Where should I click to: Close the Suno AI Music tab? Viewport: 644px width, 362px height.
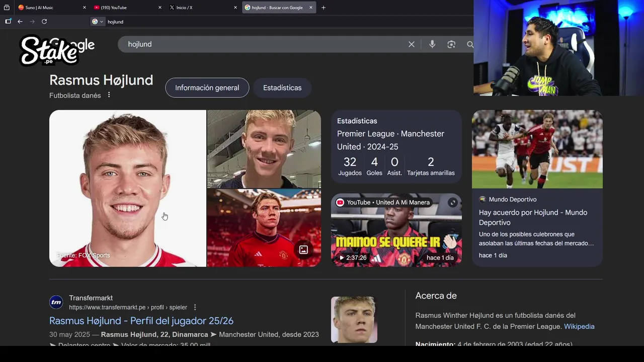click(x=84, y=8)
